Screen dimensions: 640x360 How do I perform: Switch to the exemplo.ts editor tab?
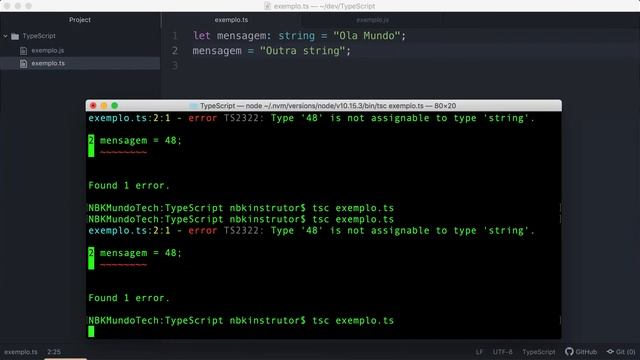click(x=231, y=20)
